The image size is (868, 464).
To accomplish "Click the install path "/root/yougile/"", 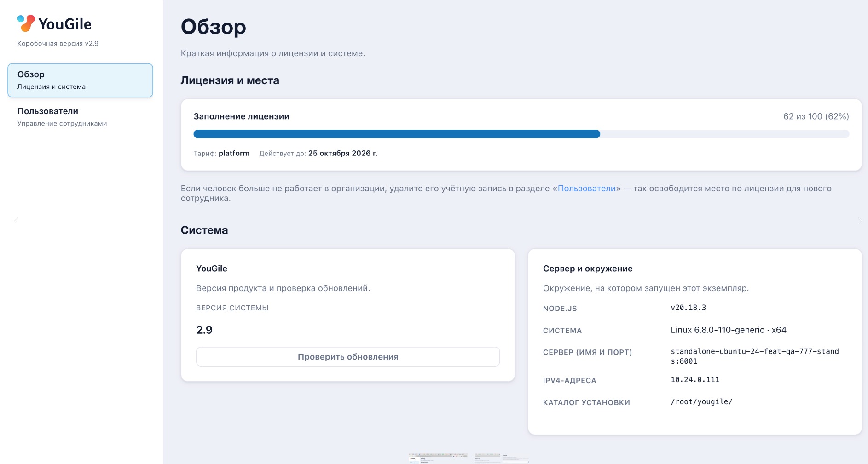I will (701, 402).
